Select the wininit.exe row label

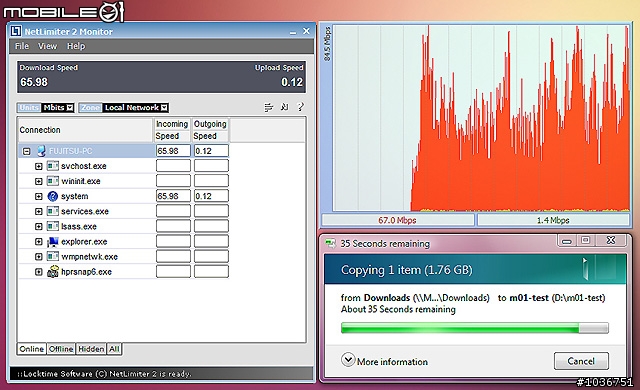coord(81,181)
